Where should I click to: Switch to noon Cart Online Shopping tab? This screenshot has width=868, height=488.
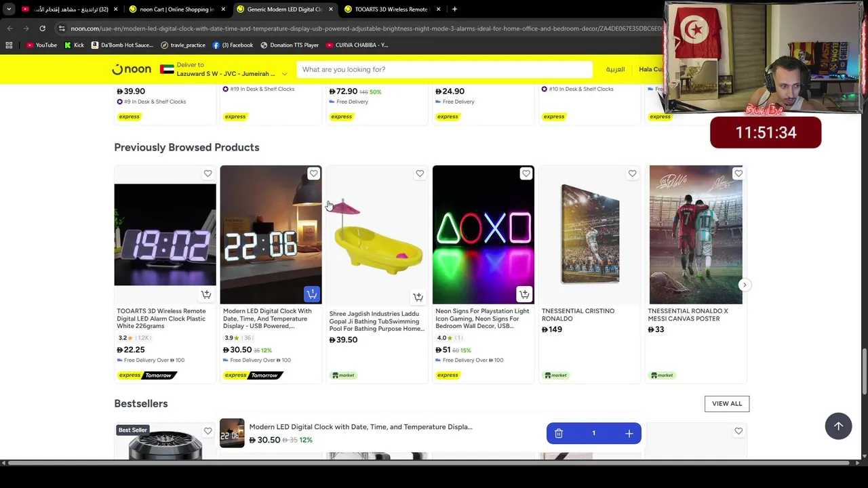coord(176,9)
